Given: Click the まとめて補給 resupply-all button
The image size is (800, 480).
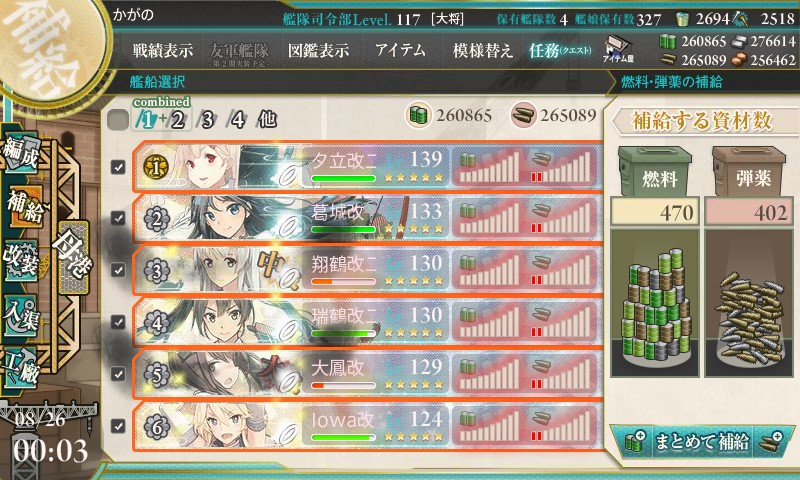Looking at the screenshot, I should point(702,441).
